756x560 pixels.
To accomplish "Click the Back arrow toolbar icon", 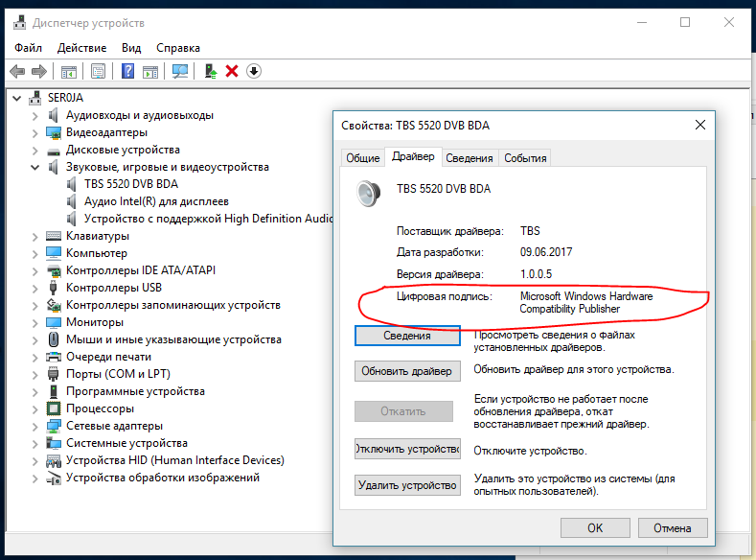I will tap(17, 71).
